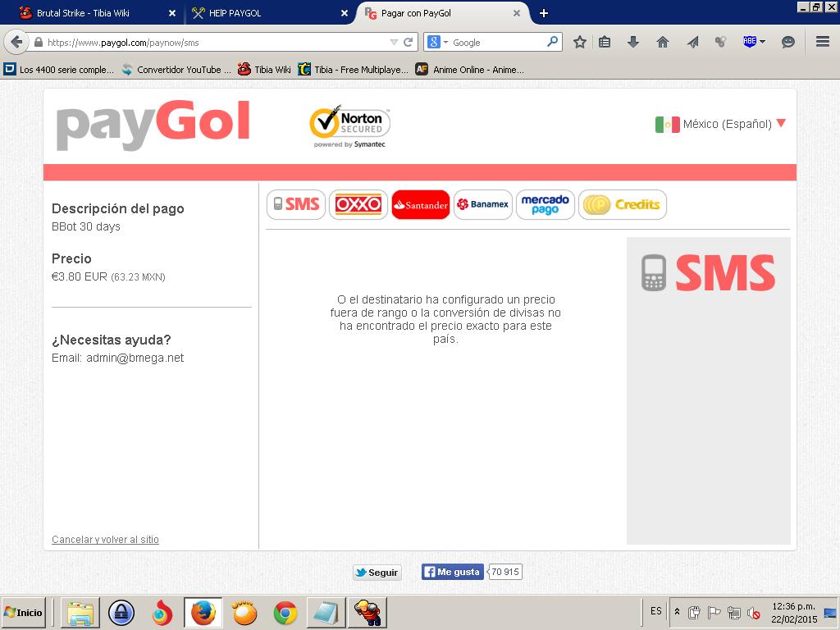Viewport: 840px width, 630px height.
Task: Open Firefox home page icon
Action: [663, 42]
